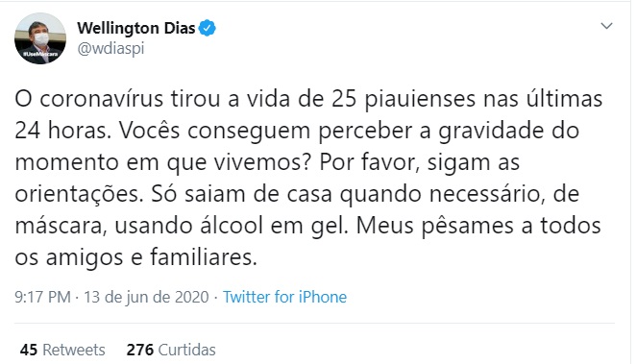Open the 9:17 PM timestamp

point(42,297)
